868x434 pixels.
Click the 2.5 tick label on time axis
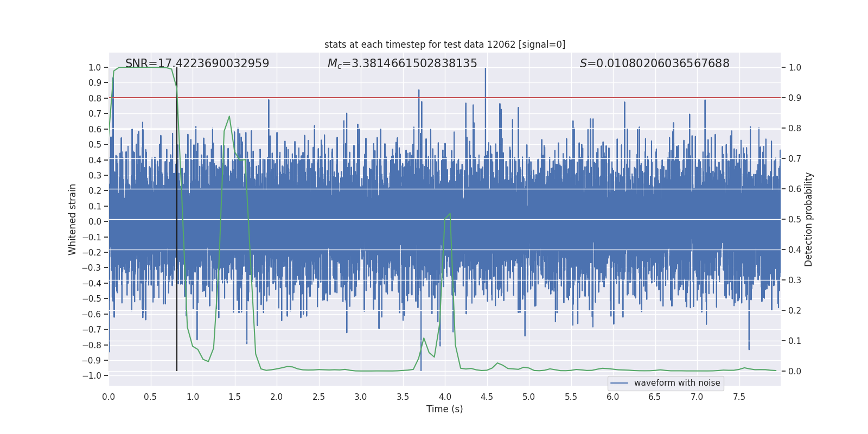[318, 397]
